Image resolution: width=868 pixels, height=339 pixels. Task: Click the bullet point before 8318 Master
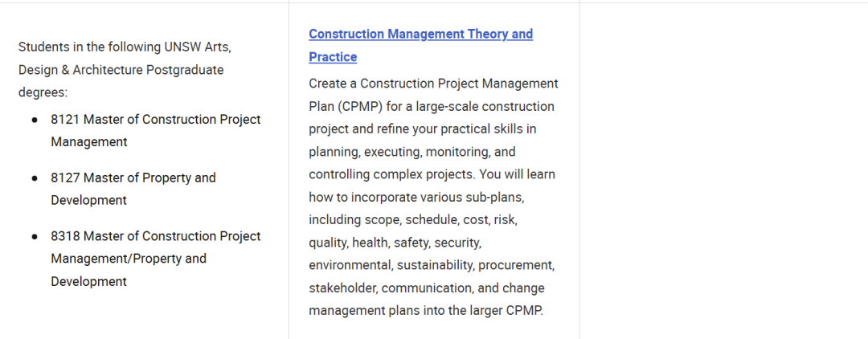[x=35, y=236]
